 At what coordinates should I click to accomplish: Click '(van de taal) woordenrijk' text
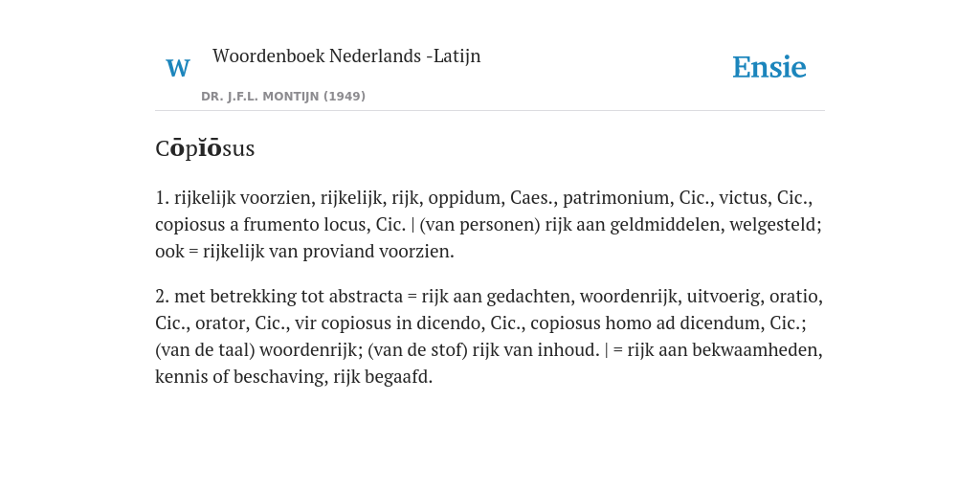tap(256, 350)
